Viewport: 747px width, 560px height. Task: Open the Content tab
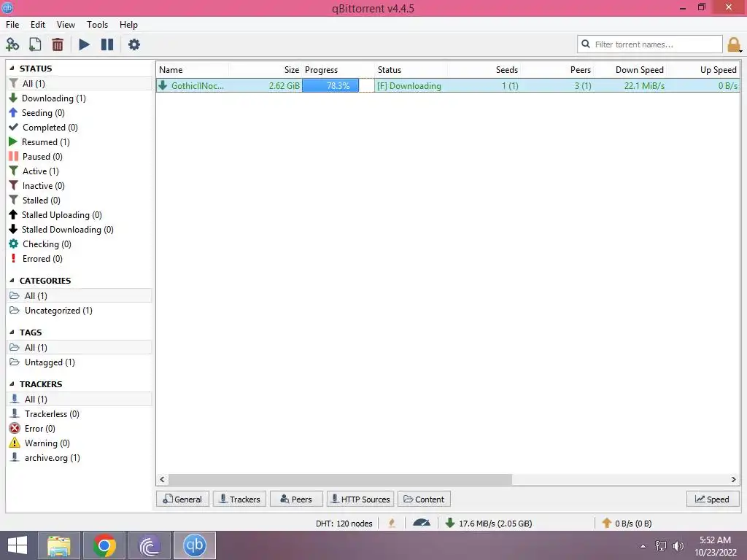tap(424, 499)
